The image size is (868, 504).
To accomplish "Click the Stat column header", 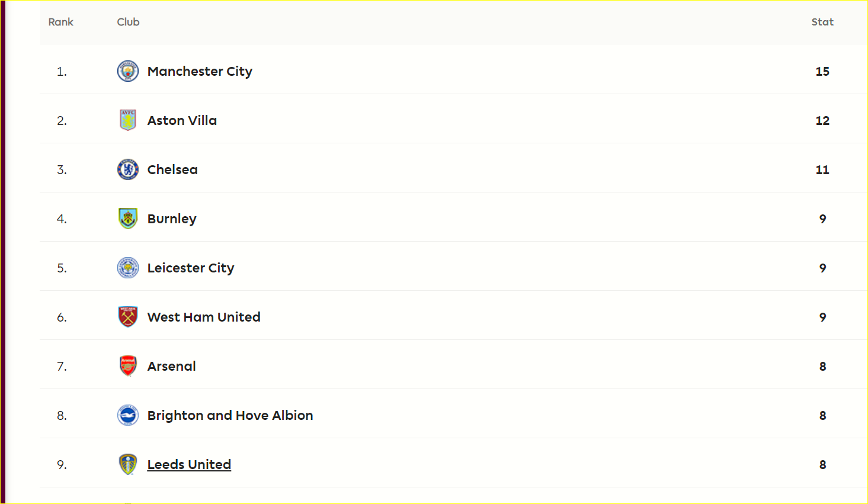I will click(822, 22).
